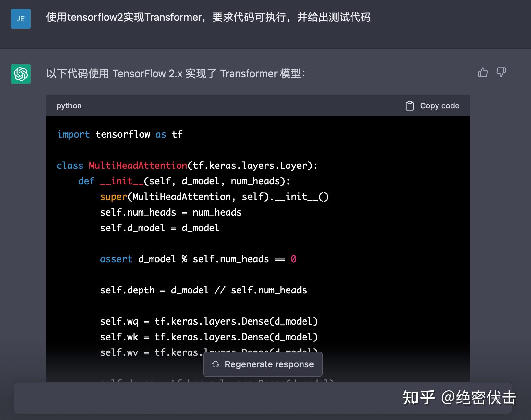Click the 'super(MultiHeadAttention, self).__init__()' line
531x420 pixels.
[214, 197]
